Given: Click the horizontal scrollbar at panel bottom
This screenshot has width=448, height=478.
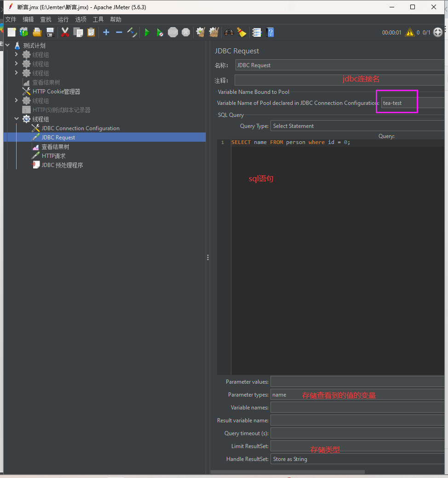Looking at the screenshot, I should tap(287, 472).
